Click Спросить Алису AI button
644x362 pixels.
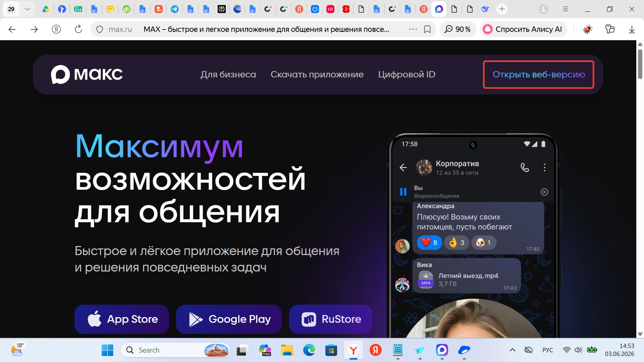click(x=523, y=29)
